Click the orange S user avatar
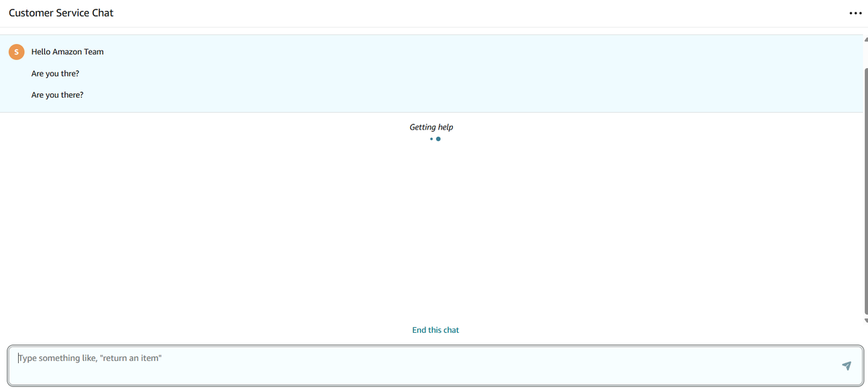This screenshot has height=390, width=868. (x=16, y=51)
